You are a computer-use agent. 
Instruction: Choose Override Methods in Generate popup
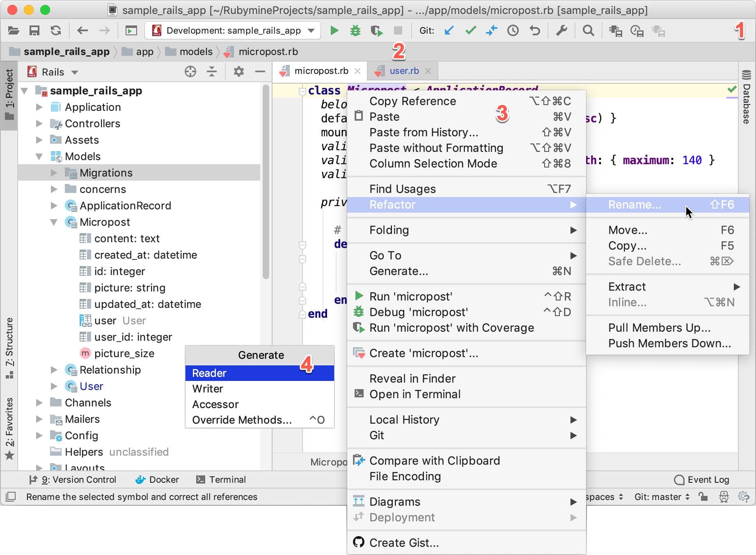(x=260, y=420)
